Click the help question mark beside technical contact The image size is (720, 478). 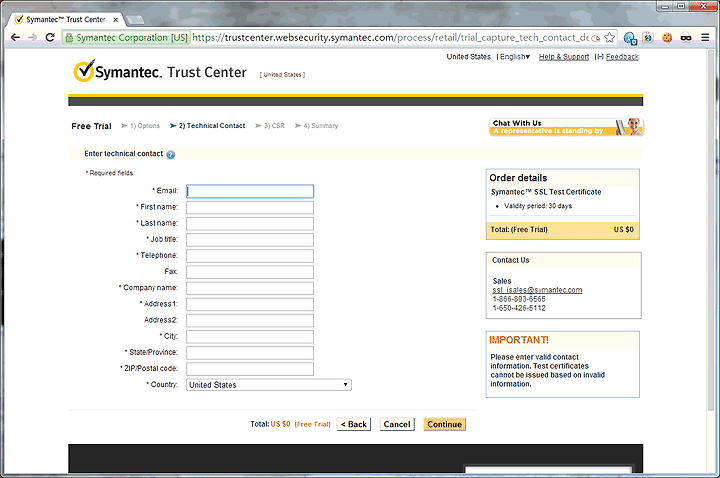170,155
